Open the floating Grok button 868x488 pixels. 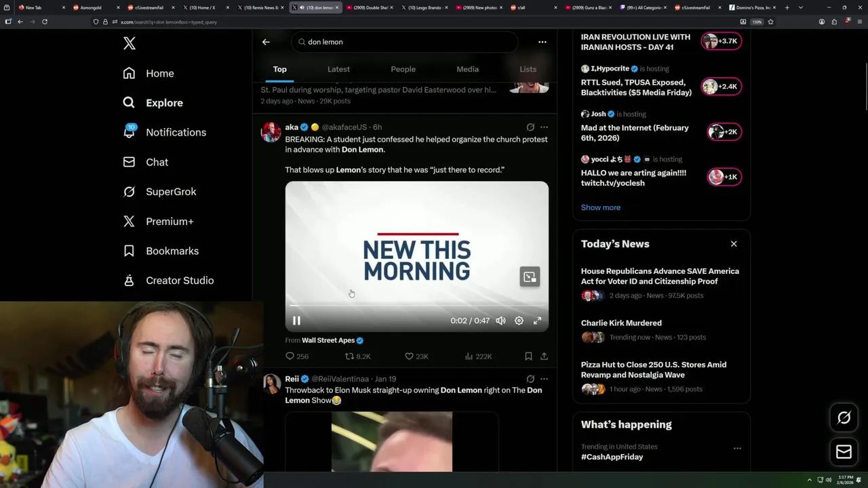(x=844, y=418)
